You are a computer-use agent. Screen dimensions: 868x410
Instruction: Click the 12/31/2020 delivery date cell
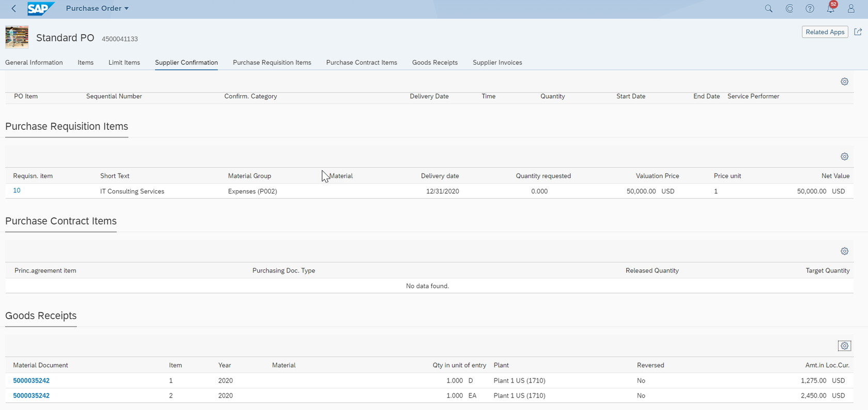[x=443, y=191]
